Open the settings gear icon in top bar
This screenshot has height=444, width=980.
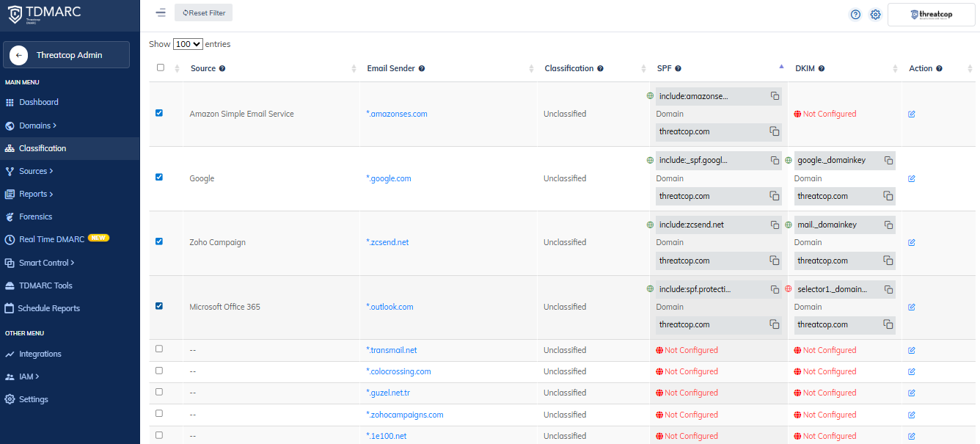pos(875,15)
